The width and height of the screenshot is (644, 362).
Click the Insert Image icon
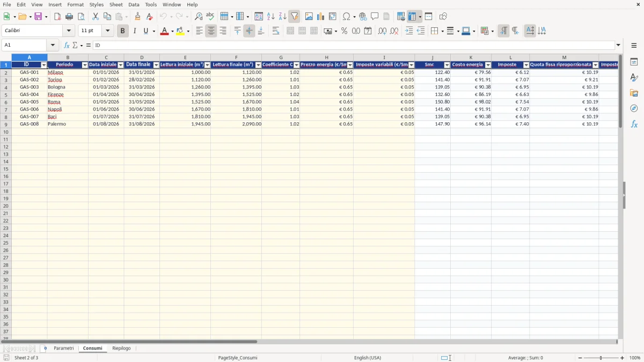pos(309,17)
